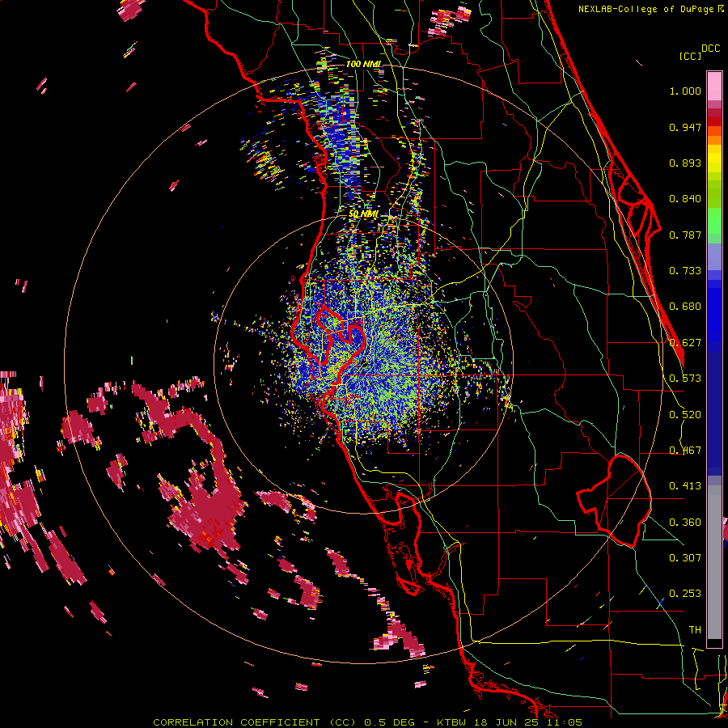This screenshot has width=728, height=728.
Task: Pick the black TH swatch at color bar bottom
Action: [714, 643]
